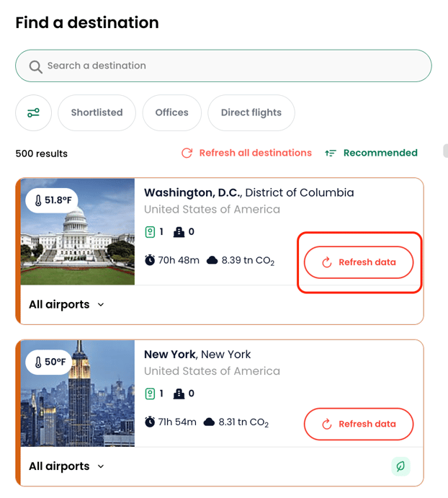This screenshot has width=448, height=498.
Task: Click Refresh all destinations link
Action: point(247,153)
